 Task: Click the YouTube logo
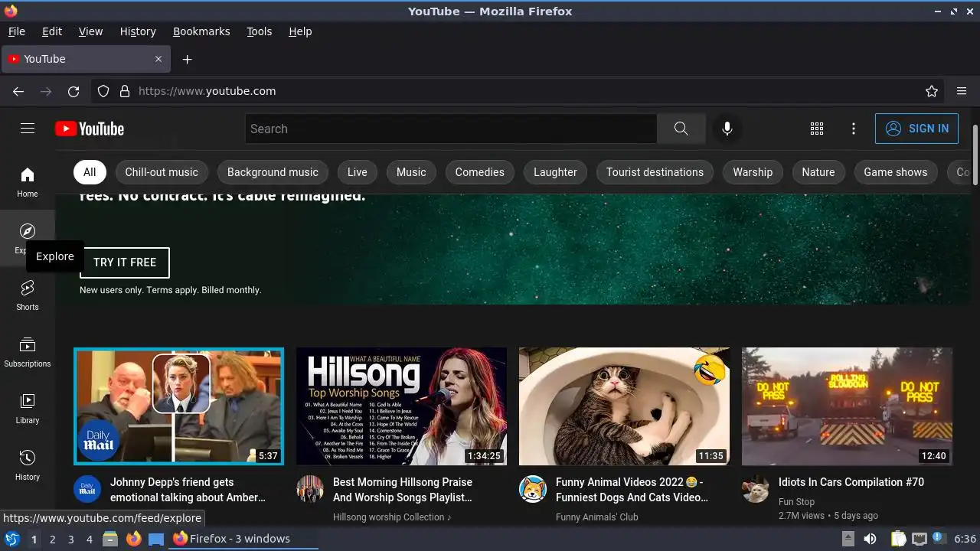point(90,129)
